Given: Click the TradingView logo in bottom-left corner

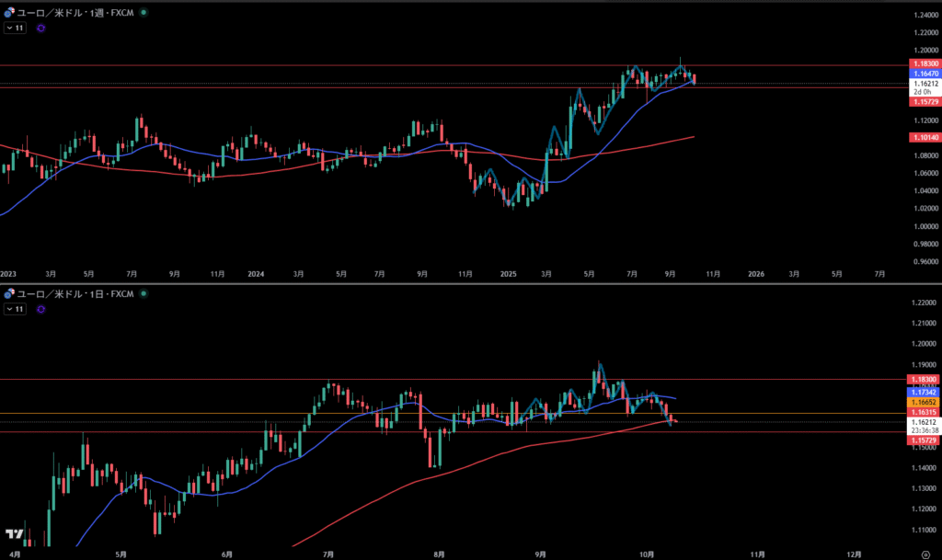Looking at the screenshot, I should click(15, 534).
